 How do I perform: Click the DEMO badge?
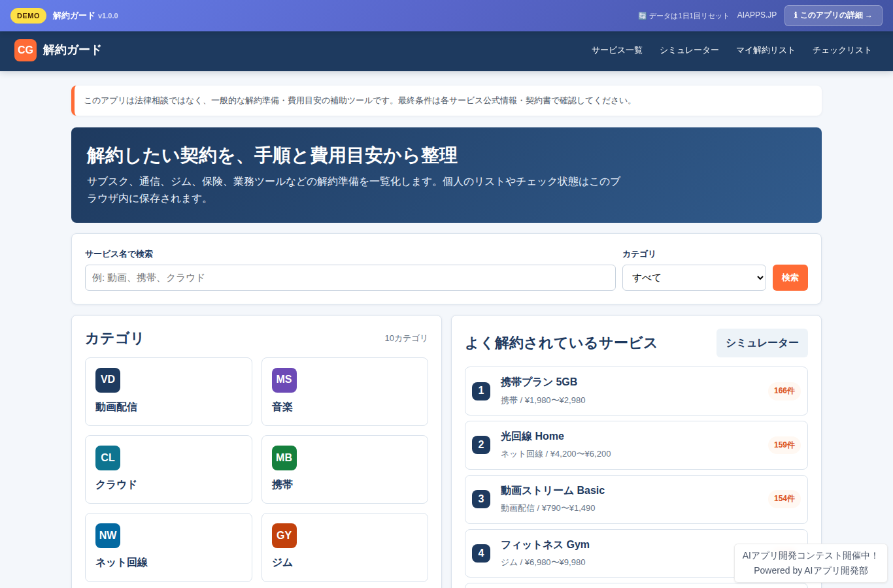(28, 16)
